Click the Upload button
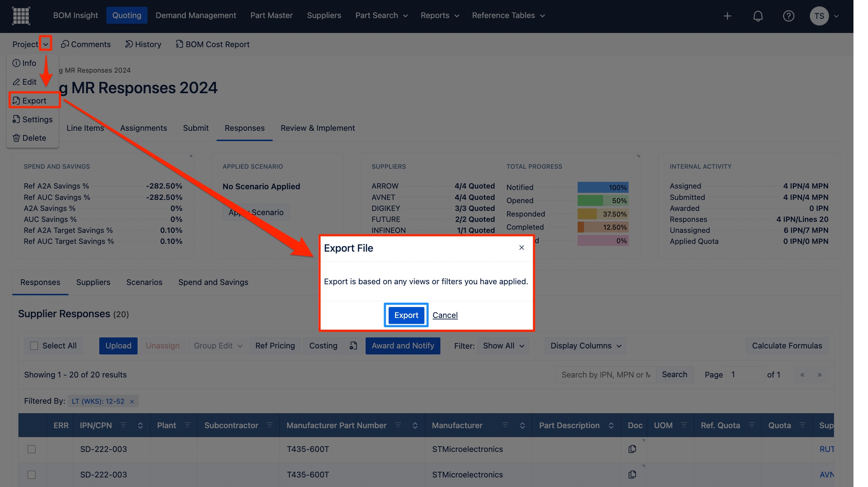The image size is (868, 487). click(x=118, y=346)
